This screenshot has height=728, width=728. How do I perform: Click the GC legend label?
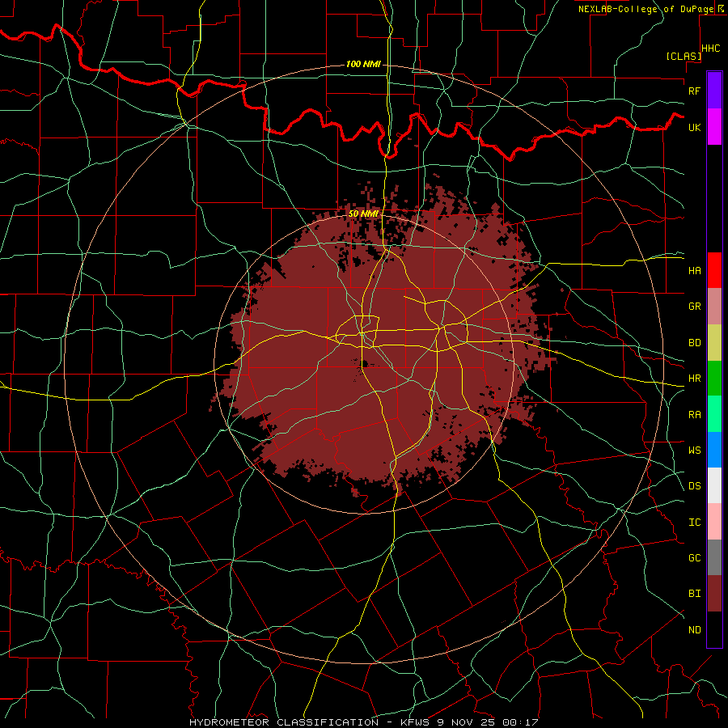(694, 558)
